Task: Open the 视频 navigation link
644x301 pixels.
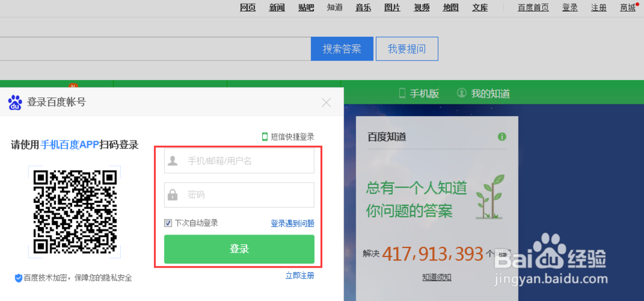Action: point(422,7)
